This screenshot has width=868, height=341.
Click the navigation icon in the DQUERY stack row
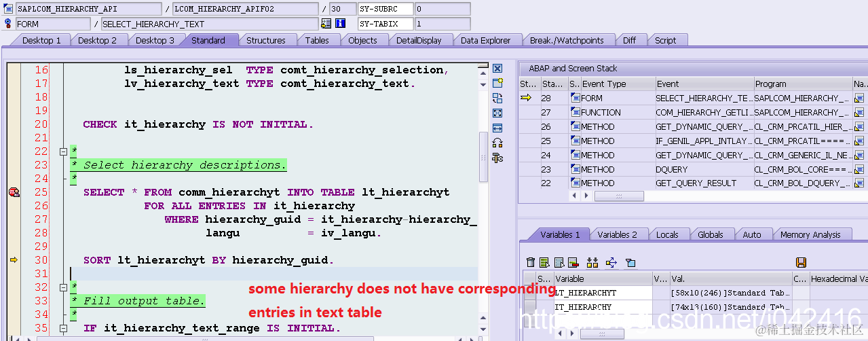861,169
